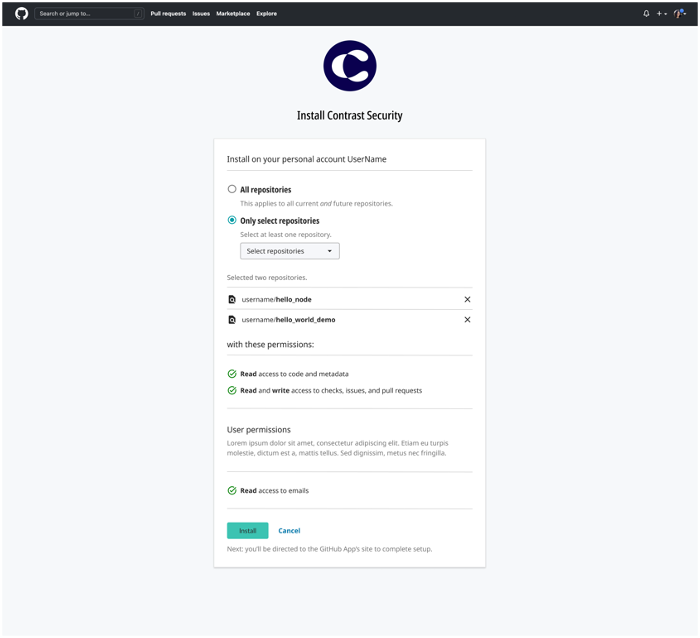Click repository icon beside hello_world_demo

point(232,320)
